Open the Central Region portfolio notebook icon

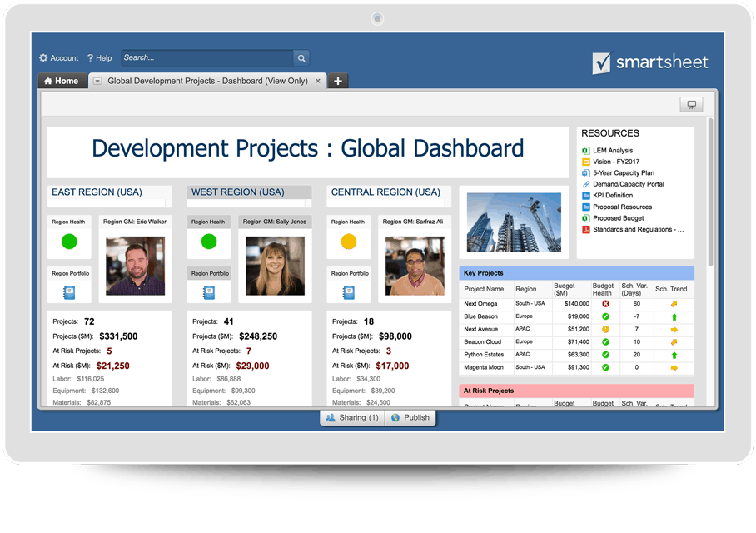(349, 292)
